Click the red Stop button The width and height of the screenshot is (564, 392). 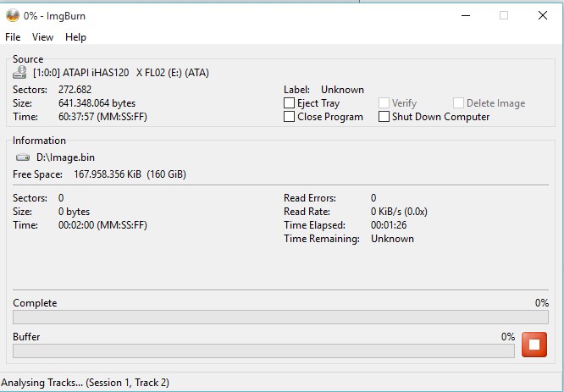coord(534,345)
